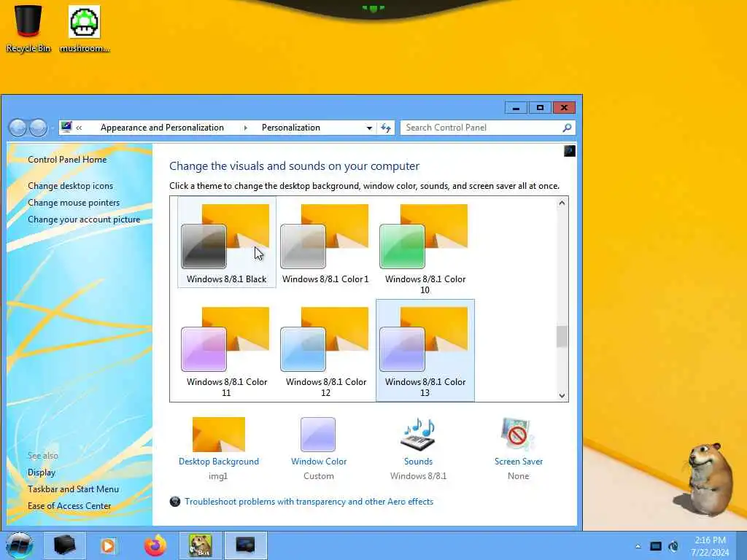The image size is (747, 560).
Task: Open the black box taskbar icon
Action: tap(64, 545)
